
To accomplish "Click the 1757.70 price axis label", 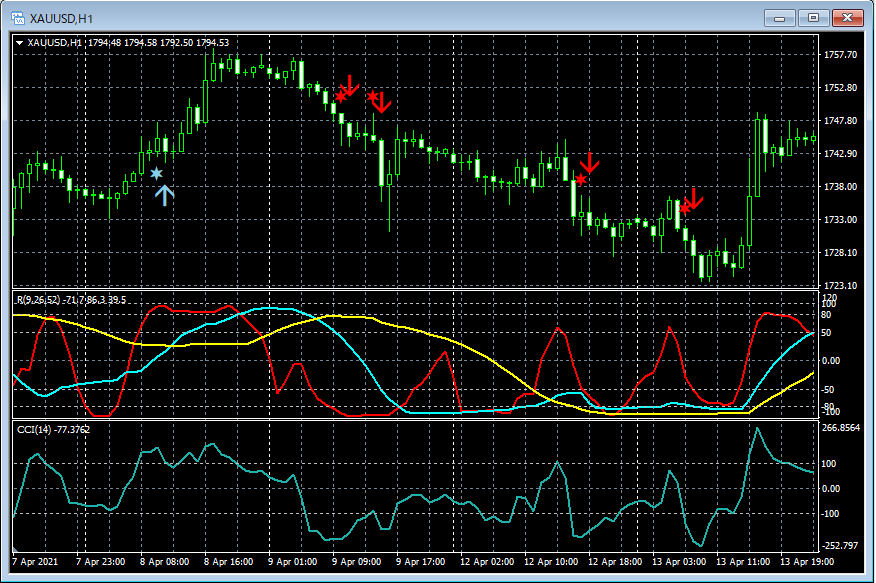I will click(839, 55).
